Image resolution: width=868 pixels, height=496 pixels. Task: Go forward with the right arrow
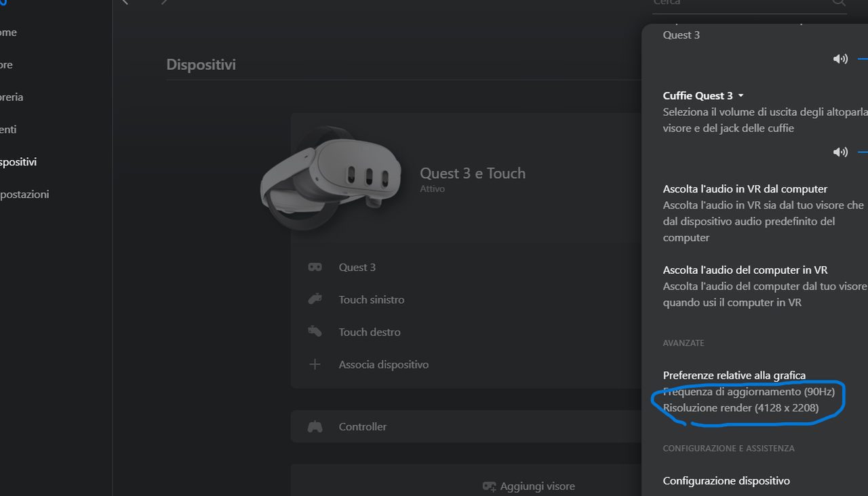pyautogui.click(x=164, y=2)
